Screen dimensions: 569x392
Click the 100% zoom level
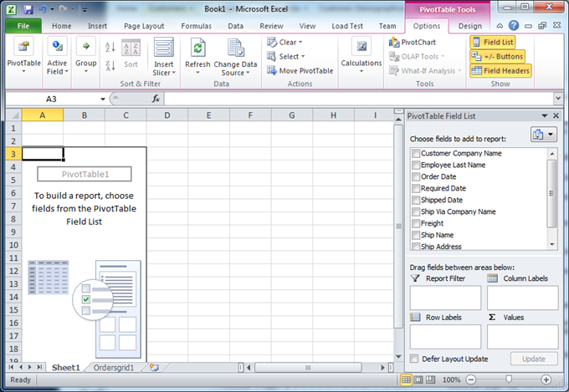[451, 379]
